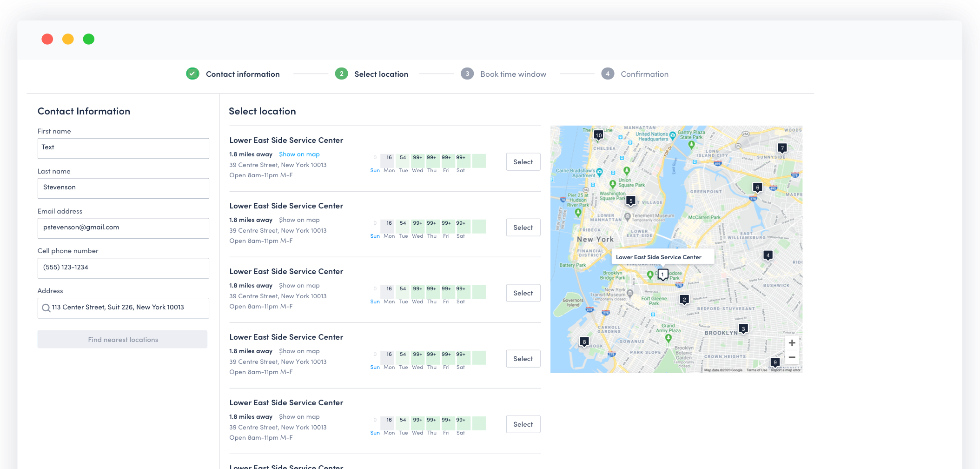Click map marker number 8

(584, 342)
